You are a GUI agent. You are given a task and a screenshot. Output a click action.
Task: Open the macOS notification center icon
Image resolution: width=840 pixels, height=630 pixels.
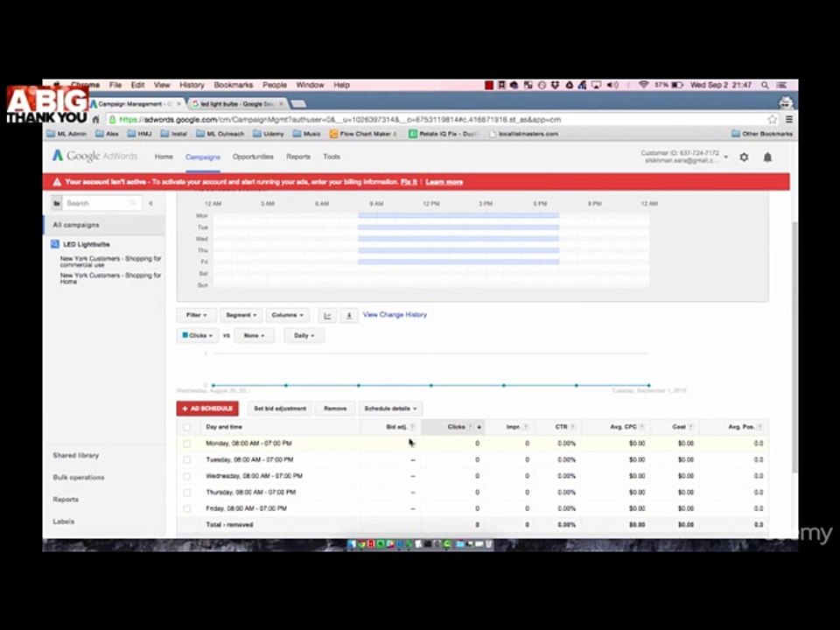coord(782,85)
